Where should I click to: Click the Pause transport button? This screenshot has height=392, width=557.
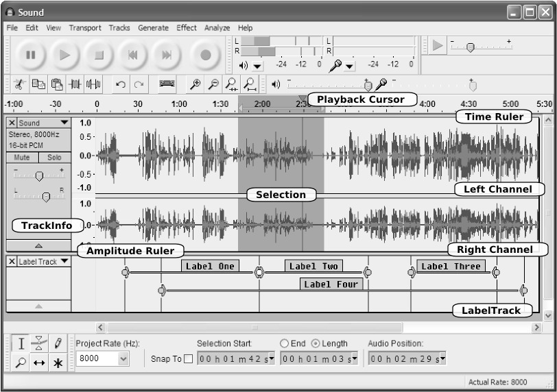point(30,55)
